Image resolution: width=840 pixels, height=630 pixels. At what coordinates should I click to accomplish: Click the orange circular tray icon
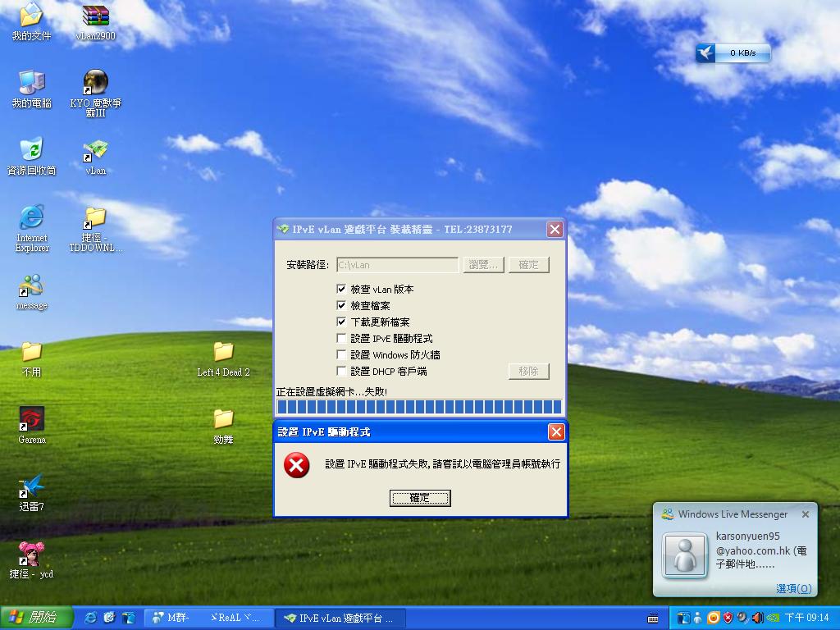pos(713,618)
